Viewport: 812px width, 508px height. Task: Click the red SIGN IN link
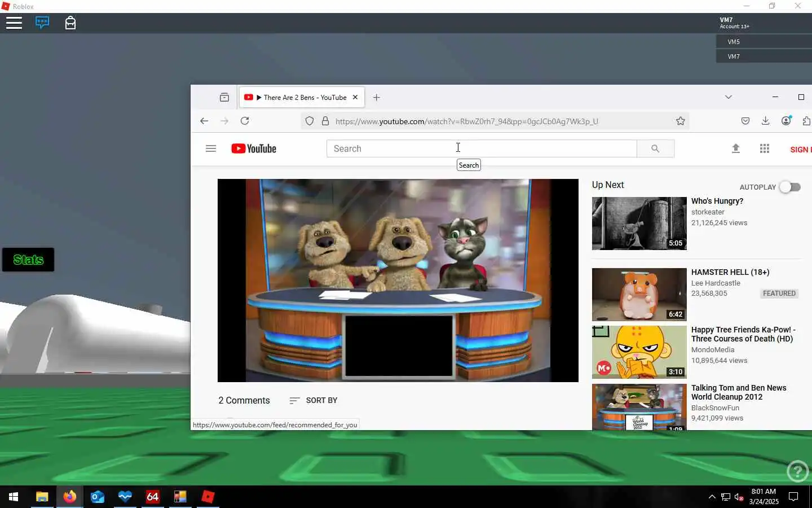tap(801, 150)
